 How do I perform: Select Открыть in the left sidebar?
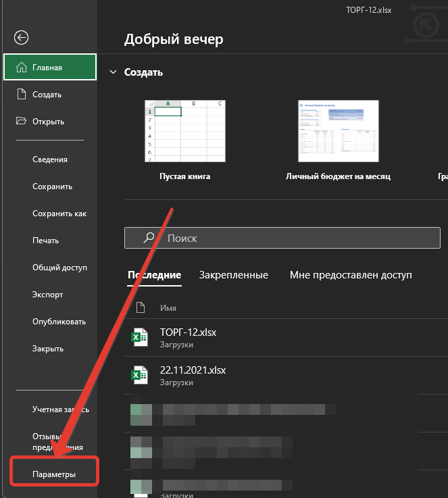point(48,122)
